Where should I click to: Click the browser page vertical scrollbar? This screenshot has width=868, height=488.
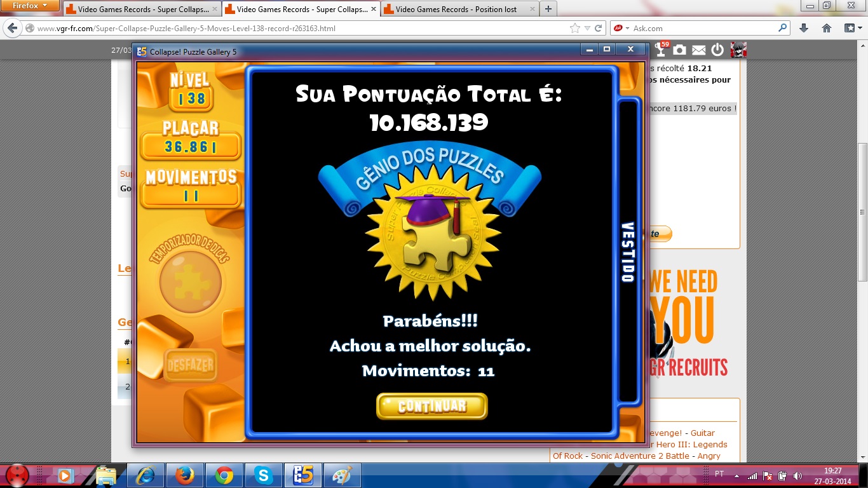[862, 210]
